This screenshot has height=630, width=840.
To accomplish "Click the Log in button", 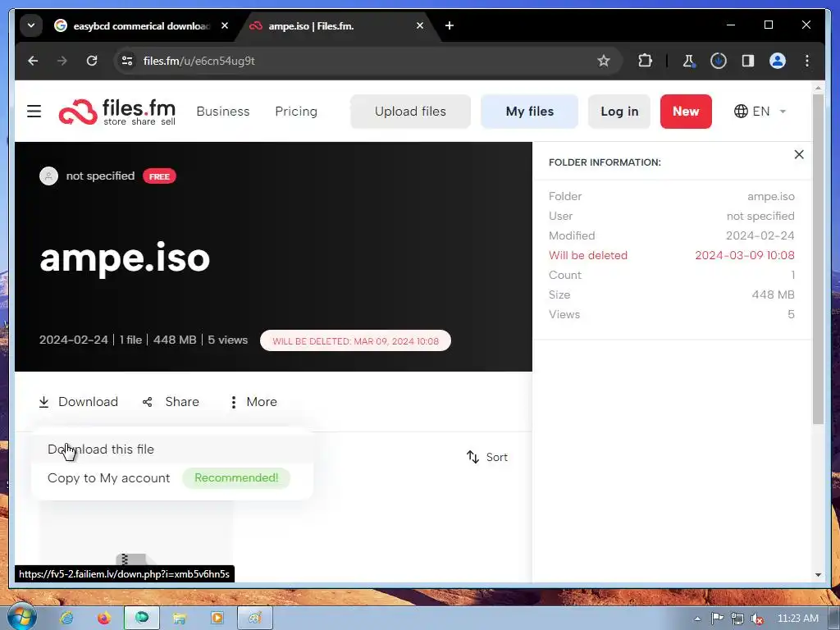I will [x=619, y=112].
